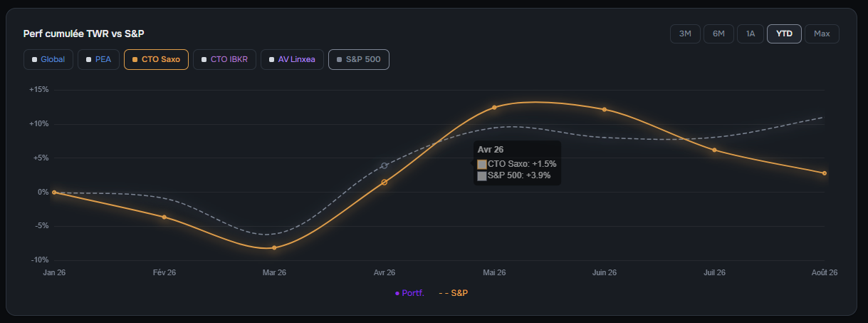
Task: Click the Mai 26 orange data point
Action: tap(494, 108)
